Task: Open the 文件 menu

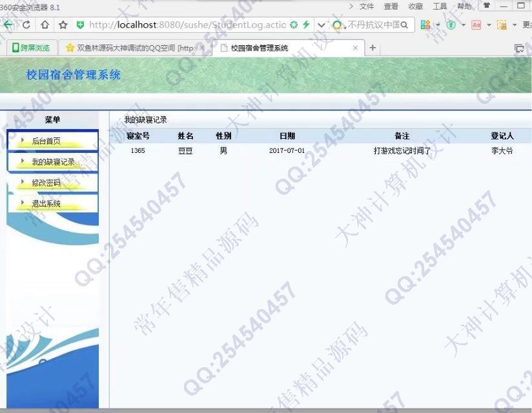Action: pos(367,6)
